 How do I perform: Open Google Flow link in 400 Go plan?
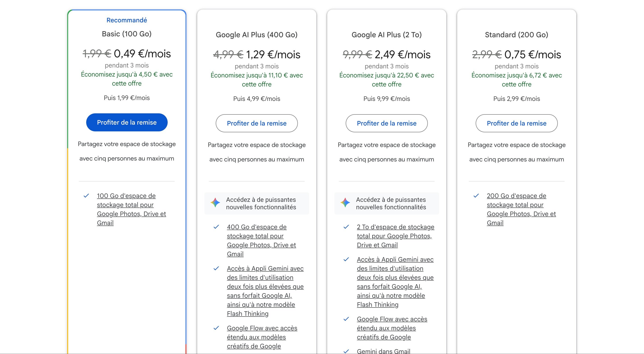[262, 337]
